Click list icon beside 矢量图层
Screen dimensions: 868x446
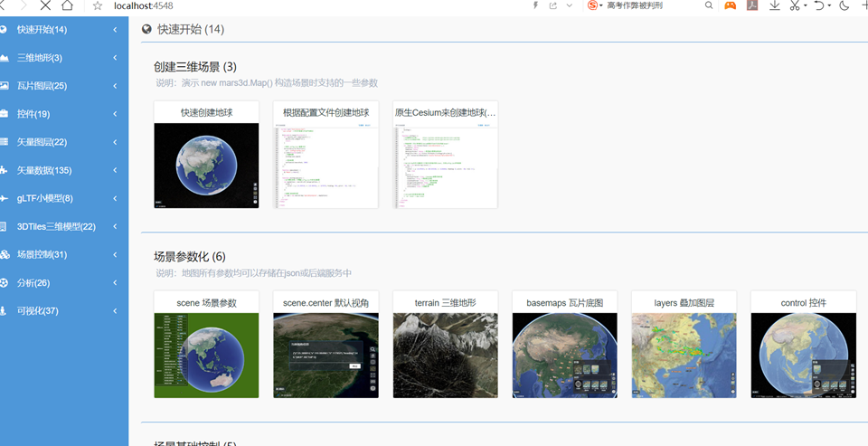coord(4,142)
